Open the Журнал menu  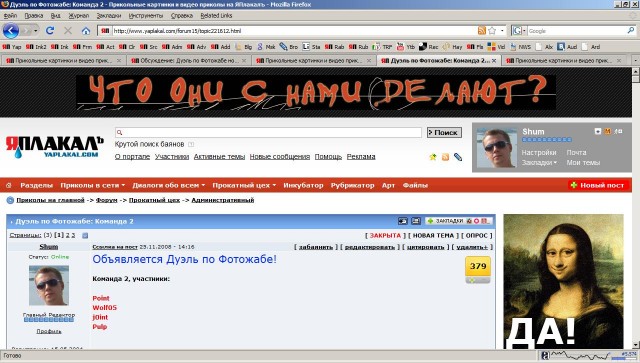coord(78,16)
